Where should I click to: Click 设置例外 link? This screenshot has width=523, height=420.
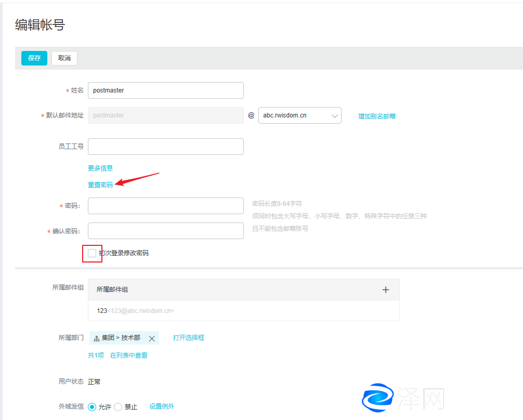point(162,406)
